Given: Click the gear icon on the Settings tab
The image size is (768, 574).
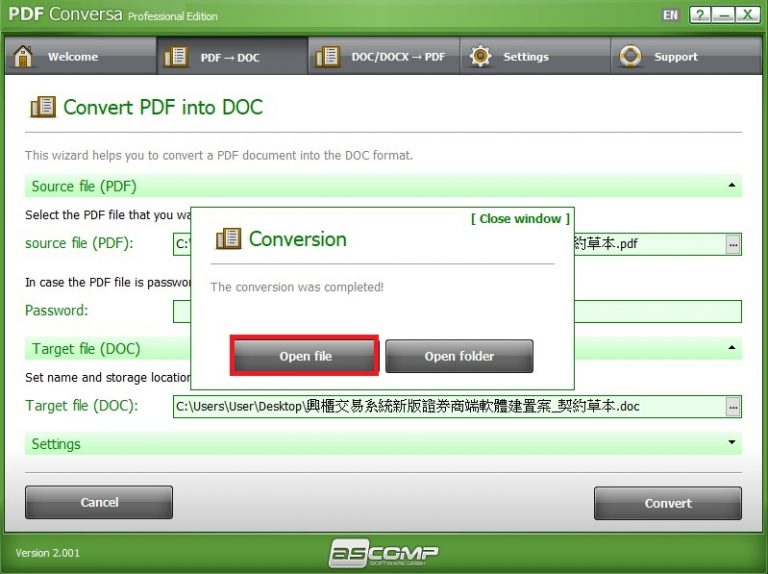Looking at the screenshot, I should pyautogui.click(x=480, y=56).
